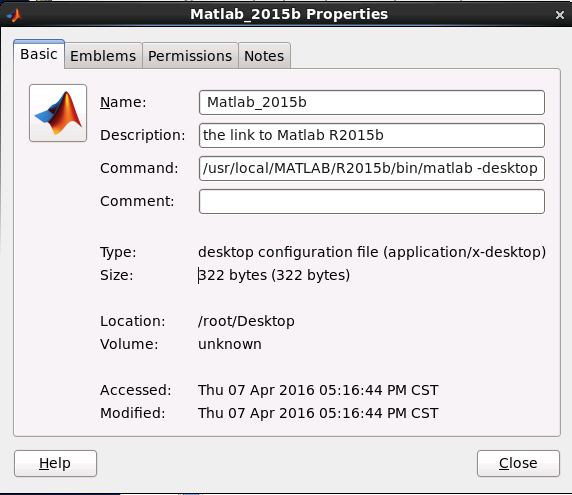Viewport: 572px width, 495px height.
Task: Click the Description input field
Action: tap(372, 135)
